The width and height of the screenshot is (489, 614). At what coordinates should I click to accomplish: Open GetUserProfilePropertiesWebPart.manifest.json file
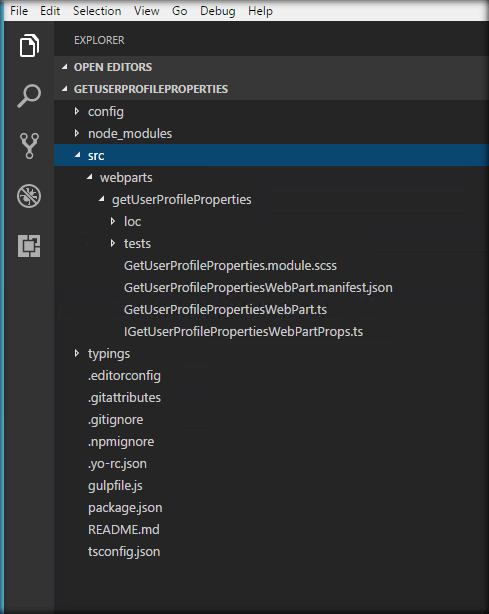[258, 288]
